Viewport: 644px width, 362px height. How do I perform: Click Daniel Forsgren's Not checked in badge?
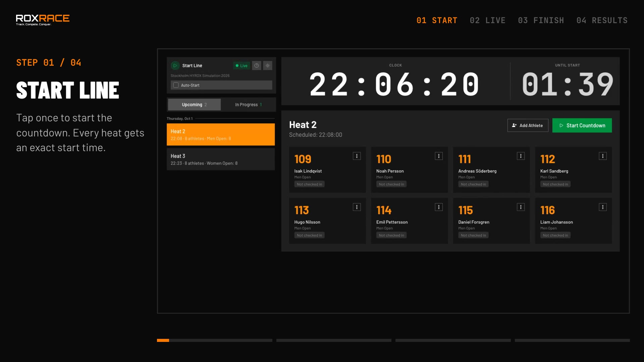[x=473, y=235]
